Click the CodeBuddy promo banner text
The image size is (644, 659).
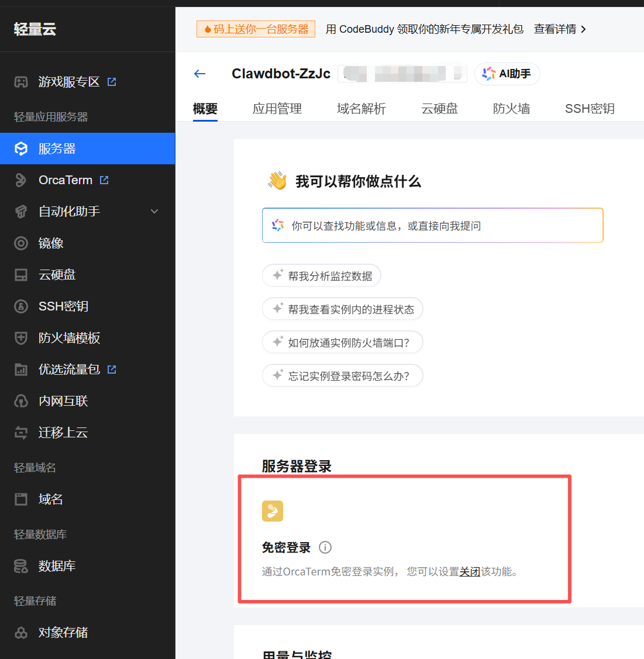(425, 29)
